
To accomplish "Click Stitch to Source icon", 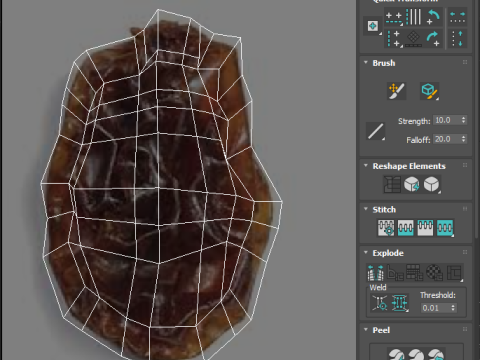I will click(x=425, y=228).
